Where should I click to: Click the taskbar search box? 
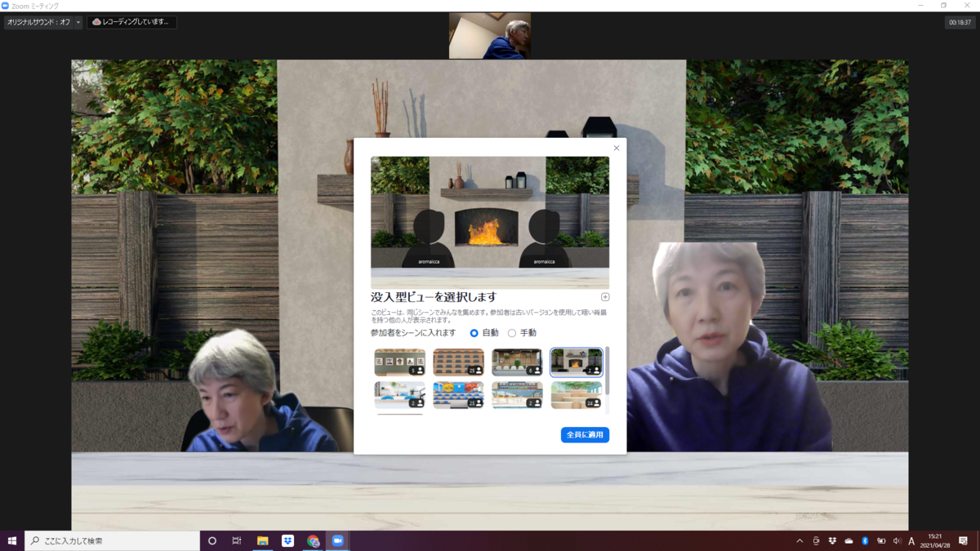click(x=112, y=540)
